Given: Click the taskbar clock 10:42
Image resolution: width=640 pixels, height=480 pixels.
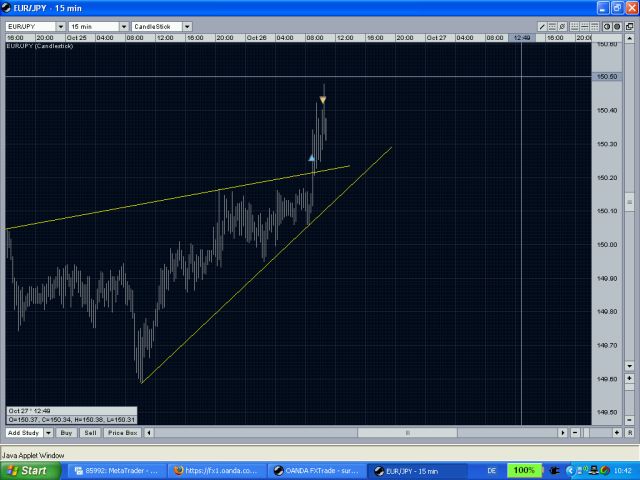Looking at the screenshot, I should click(622, 471).
